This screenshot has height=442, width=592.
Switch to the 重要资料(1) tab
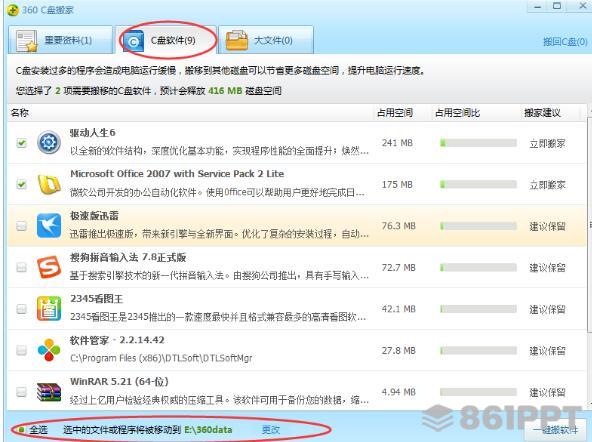click(60, 40)
